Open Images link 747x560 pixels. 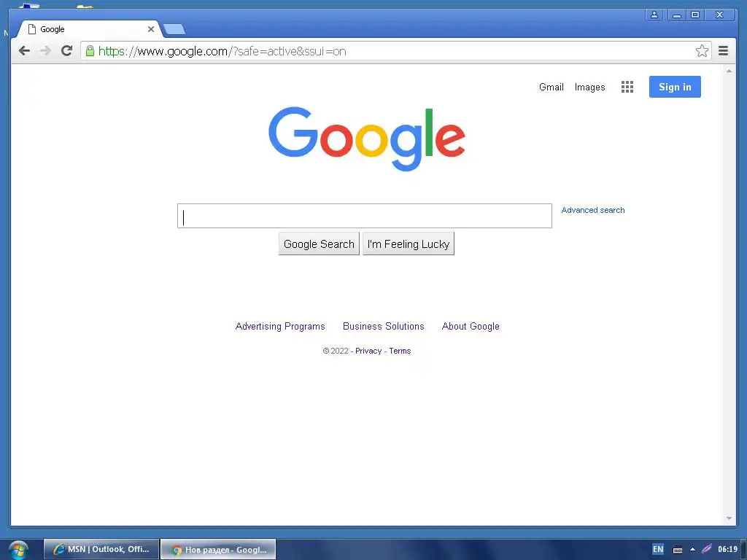pos(589,87)
